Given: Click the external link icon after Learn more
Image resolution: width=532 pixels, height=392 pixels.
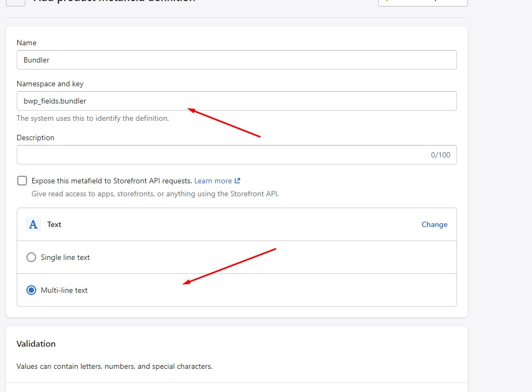Looking at the screenshot, I should 237,181.
